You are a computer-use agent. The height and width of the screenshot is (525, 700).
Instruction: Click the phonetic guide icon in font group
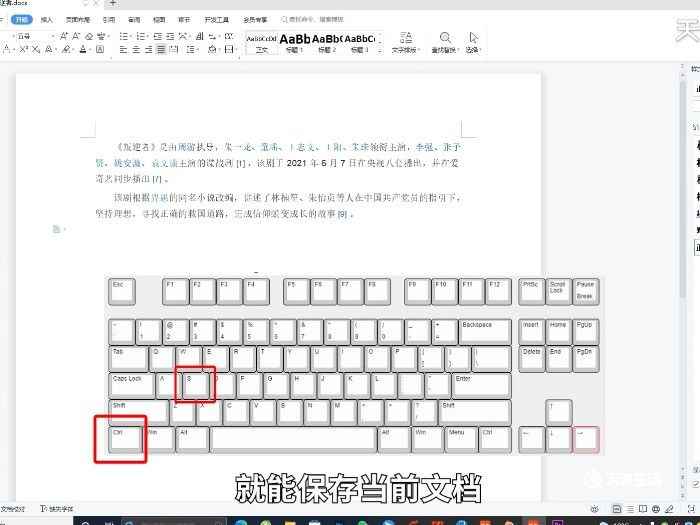point(102,36)
